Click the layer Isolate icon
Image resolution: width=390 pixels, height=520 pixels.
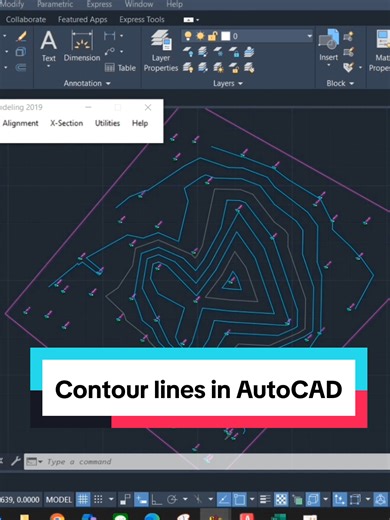[203, 52]
